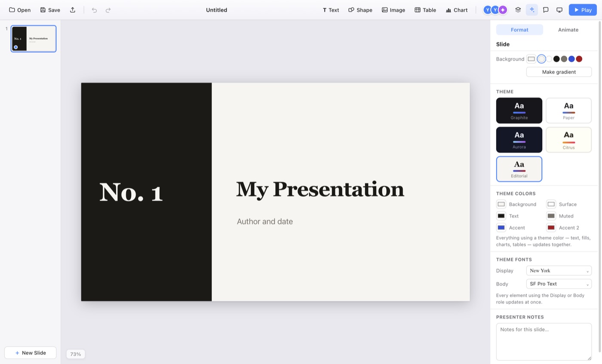Edit the Text theme color swatch
602x364 pixels.
[x=501, y=216]
